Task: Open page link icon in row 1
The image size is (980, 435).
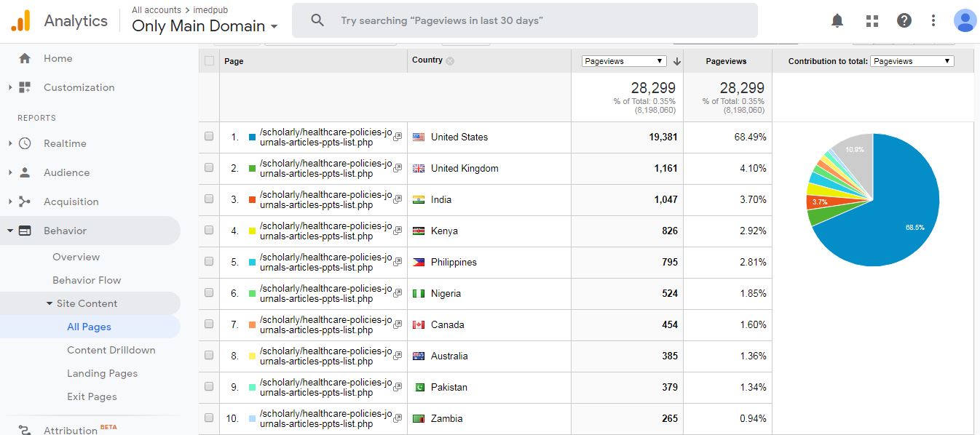Action: 398,137
